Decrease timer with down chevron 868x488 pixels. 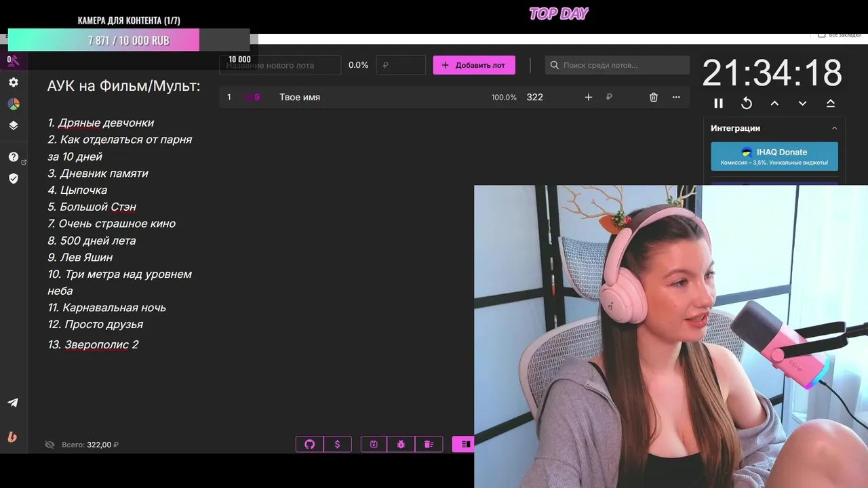click(803, 103)
